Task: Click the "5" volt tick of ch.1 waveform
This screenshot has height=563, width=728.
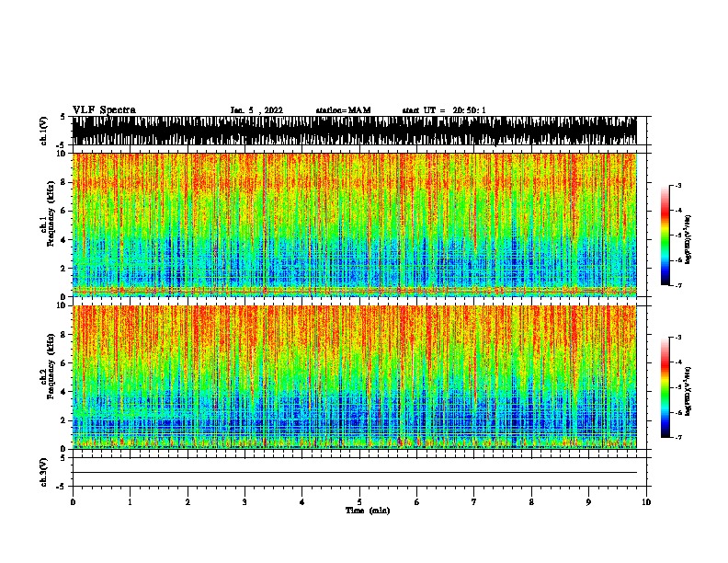Action: click(63, 117)
